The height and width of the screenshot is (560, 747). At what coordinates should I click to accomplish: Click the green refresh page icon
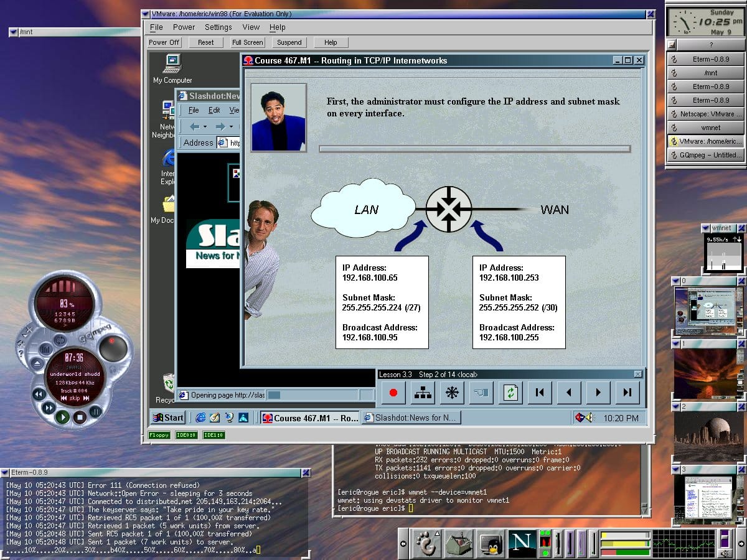[x=510, y=393]
